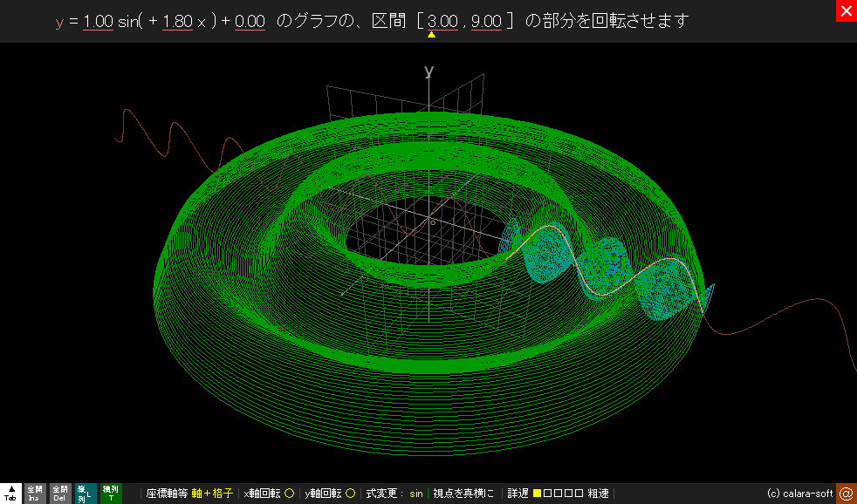Click the constant offset value 0.00
The width and height of the screenshot is (857, 504).
tap(250, 22)
